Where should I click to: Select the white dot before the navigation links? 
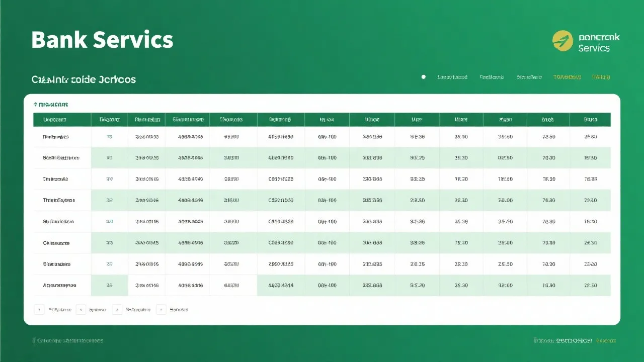click(423, 77)
